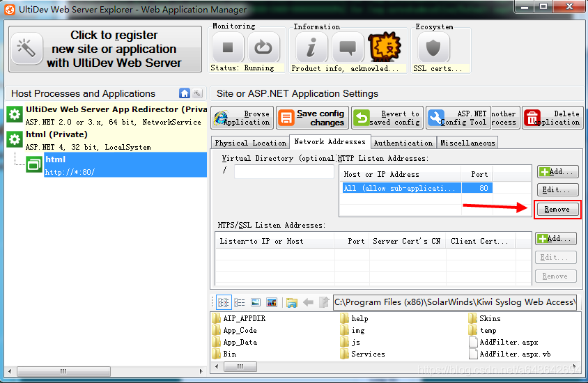Click move to another process button
Image resolution: width=588 pixels, height=383 pixels.
pos(505,118)
